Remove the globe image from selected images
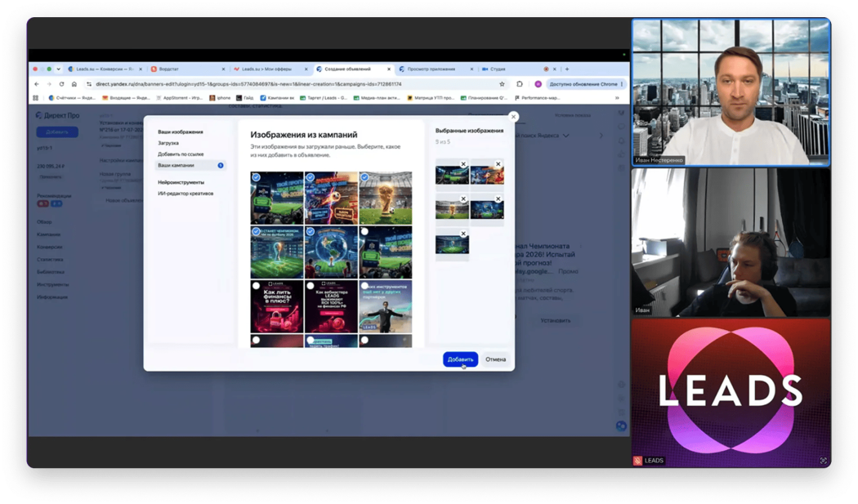 [x=498, y=199]
